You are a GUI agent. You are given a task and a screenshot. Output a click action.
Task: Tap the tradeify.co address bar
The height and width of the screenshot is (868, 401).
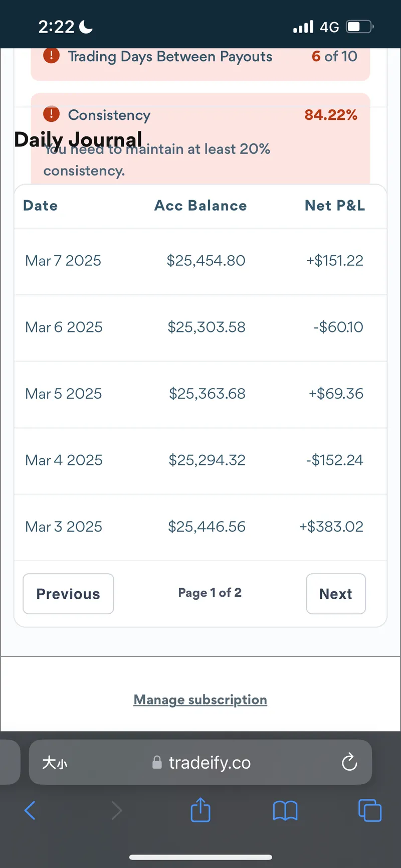pyautogui.click(x=210, y=763)
